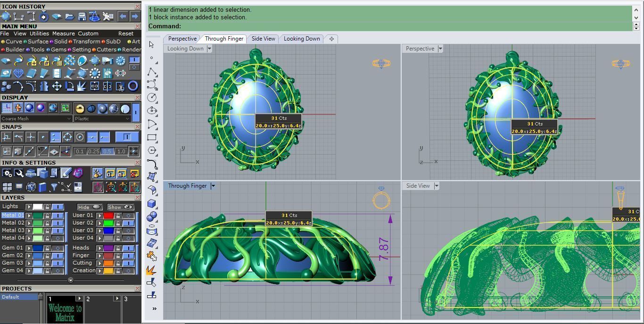Toggle the Lights layer on/off switch
This screenshot has width=644, height=324.
(x=58, y=207)
